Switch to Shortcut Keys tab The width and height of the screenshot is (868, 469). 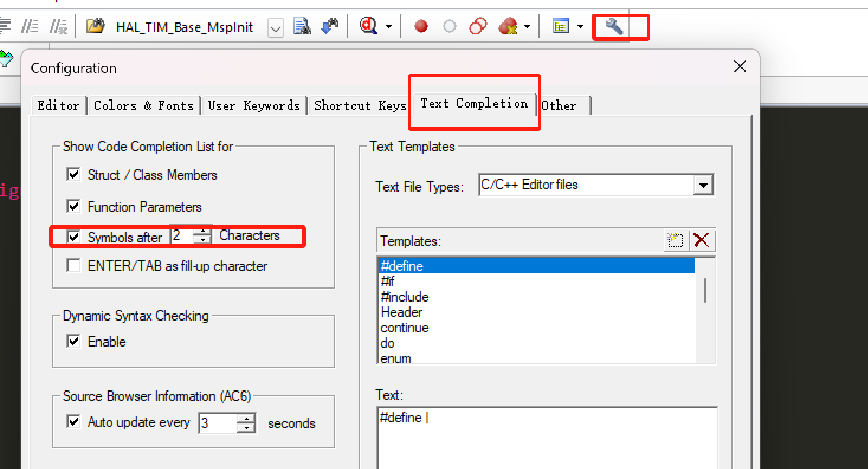point(360,105)
